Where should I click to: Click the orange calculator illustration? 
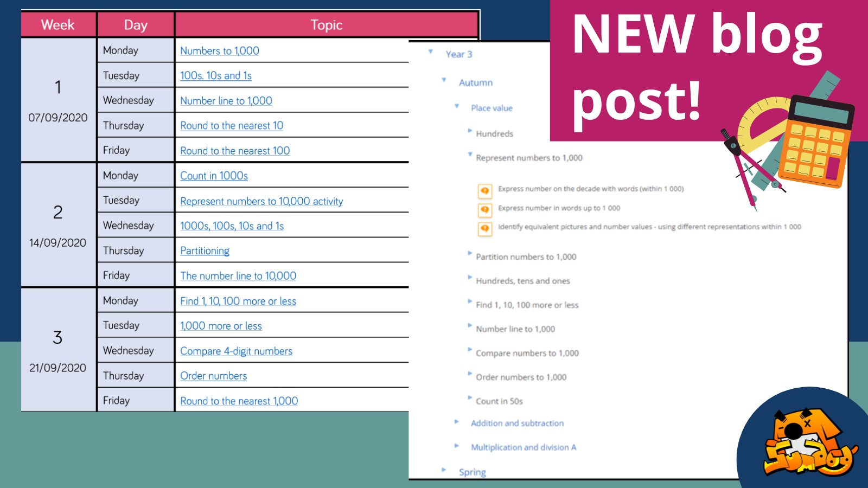tap(815, 141)
